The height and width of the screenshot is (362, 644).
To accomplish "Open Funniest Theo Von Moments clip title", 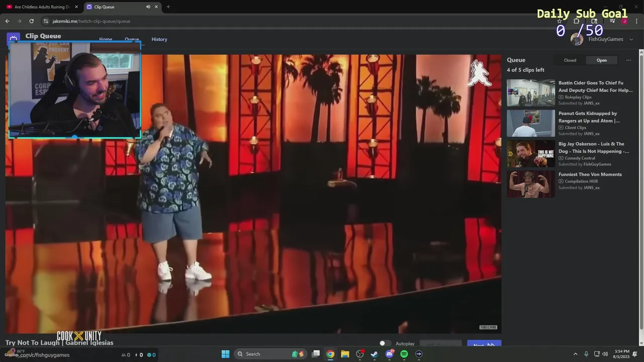I will [x=590, y=174].
